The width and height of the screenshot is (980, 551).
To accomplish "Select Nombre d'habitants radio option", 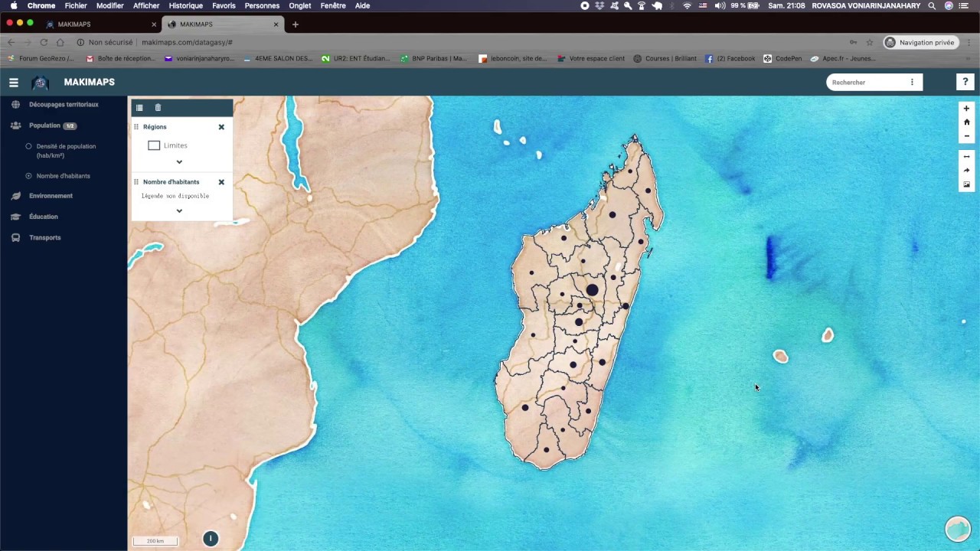I will pos(29,176).
